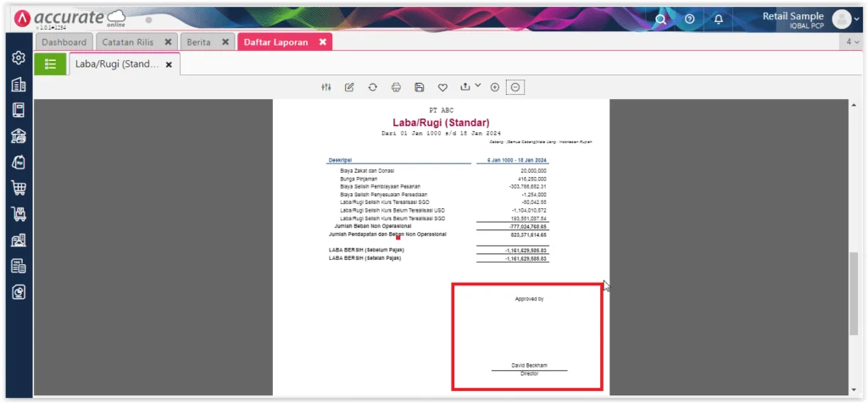The height and width of the screenshot is (403, 868).
Task: Open notifications bell icon
Action: pos(719,19)
